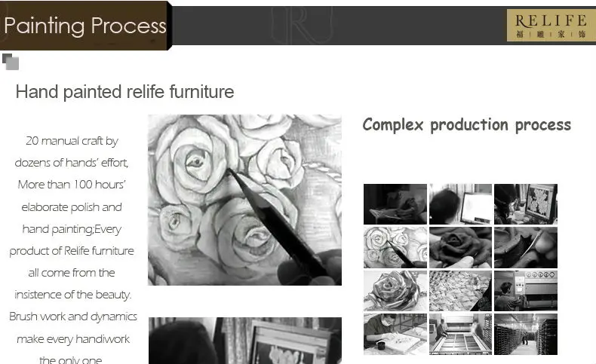Select the clay rose sculpture thumbnail

[460, 247]
